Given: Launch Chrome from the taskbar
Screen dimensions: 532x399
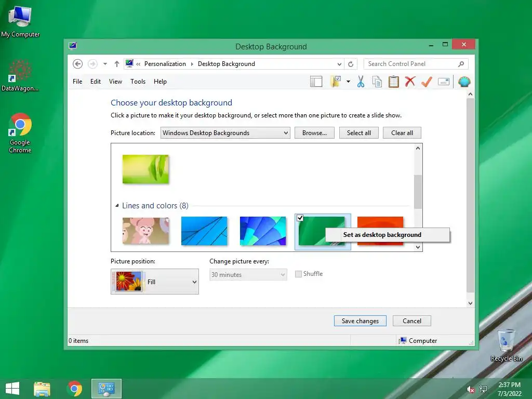Looking at the screenshot, I should tap(75, 389).
